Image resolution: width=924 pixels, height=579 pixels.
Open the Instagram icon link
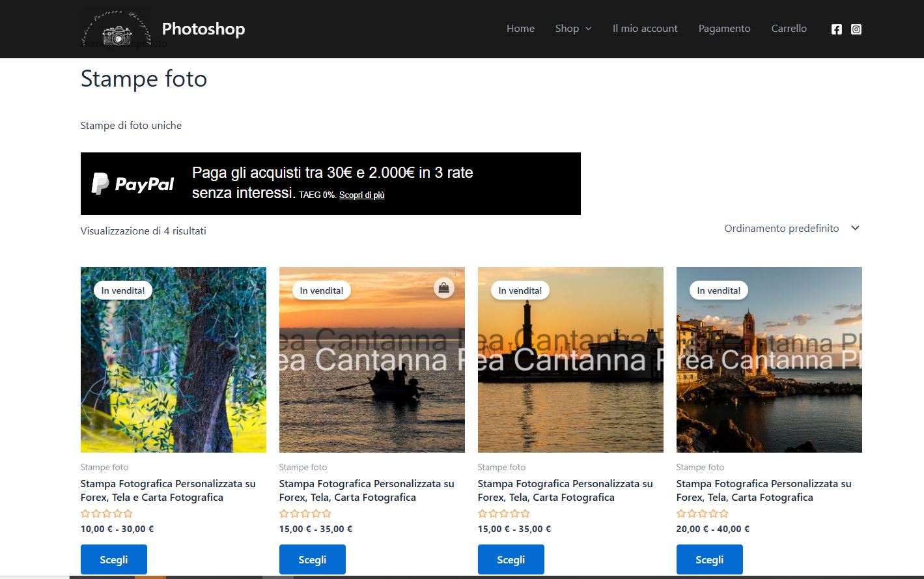tap(856, 29)
